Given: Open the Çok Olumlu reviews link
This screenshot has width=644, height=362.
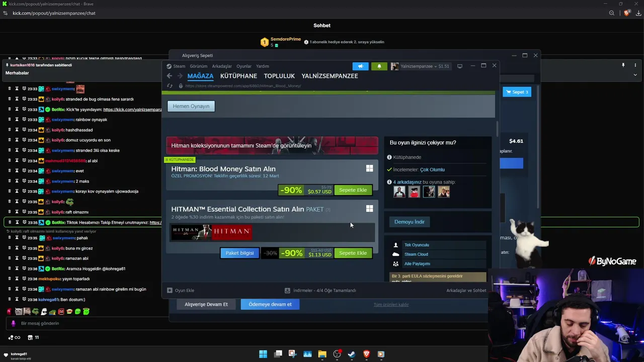Looking at the screenshot, I should pyautogui.click(x=432, y=169).
